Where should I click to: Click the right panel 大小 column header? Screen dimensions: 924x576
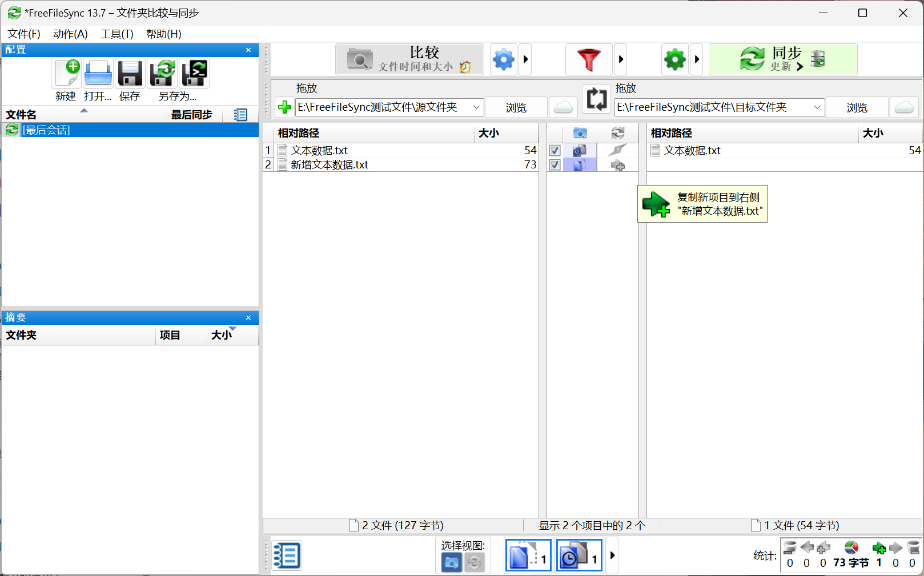pyautogui.click(x=890, y=133)
